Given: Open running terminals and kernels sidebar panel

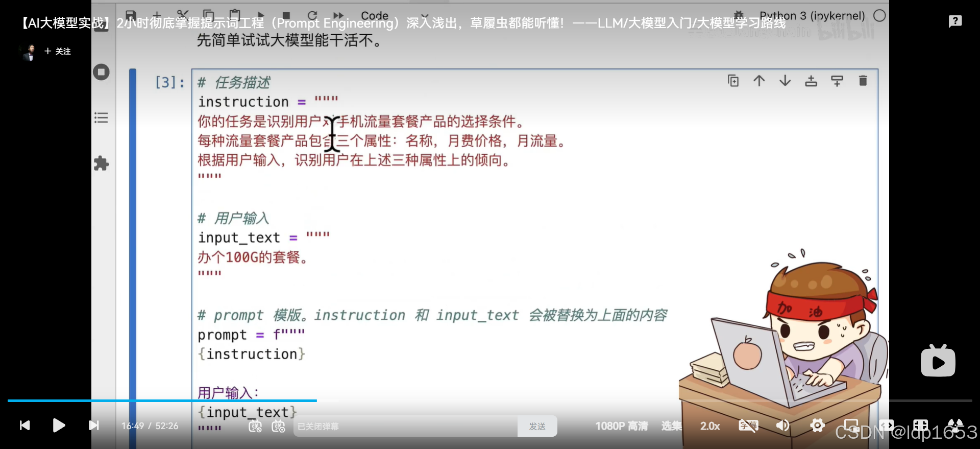Looking at the screenshot, I should pyautogui.click(x=101, y=72).
